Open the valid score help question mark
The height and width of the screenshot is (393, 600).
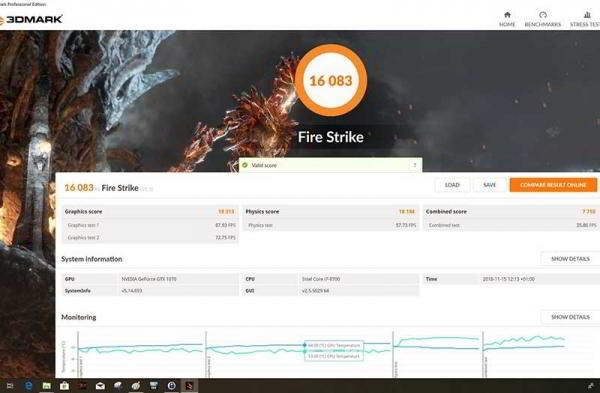click(x=415, y=165)
